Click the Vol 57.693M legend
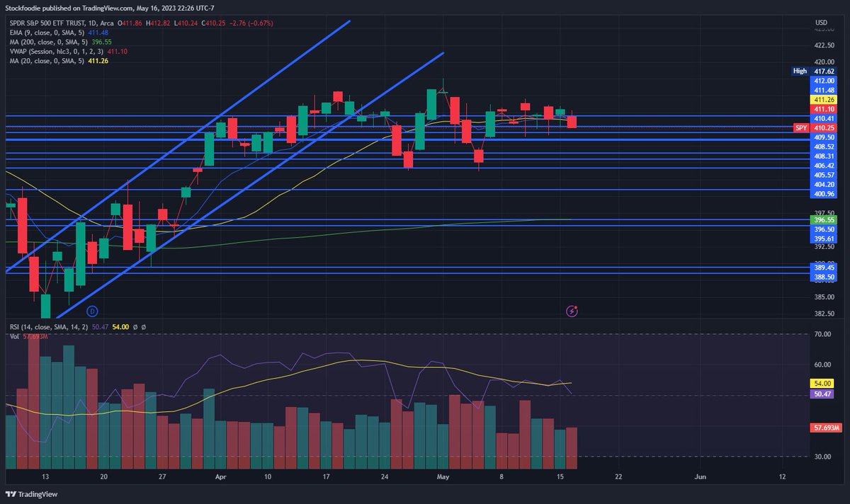 pyautogui.click(x=28, y=336)
